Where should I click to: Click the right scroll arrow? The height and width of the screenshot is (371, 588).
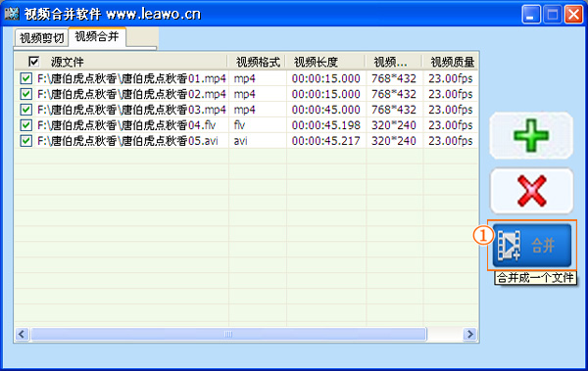coord(469,334)
